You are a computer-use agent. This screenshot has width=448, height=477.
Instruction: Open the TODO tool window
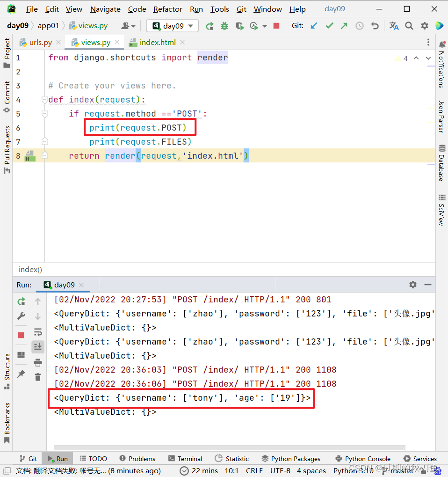click(x=94, y=458)
